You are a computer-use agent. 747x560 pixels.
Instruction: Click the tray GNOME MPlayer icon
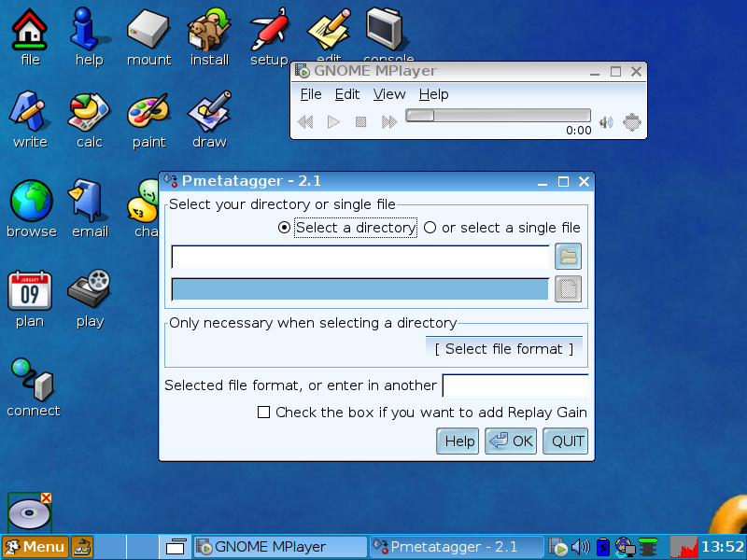point(557,547)
